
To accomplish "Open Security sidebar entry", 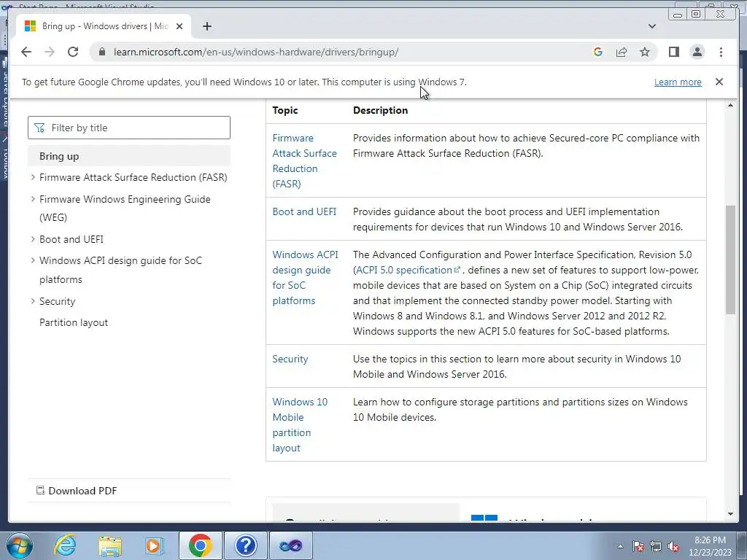I will pyautogui.click(x=57, y=301).
